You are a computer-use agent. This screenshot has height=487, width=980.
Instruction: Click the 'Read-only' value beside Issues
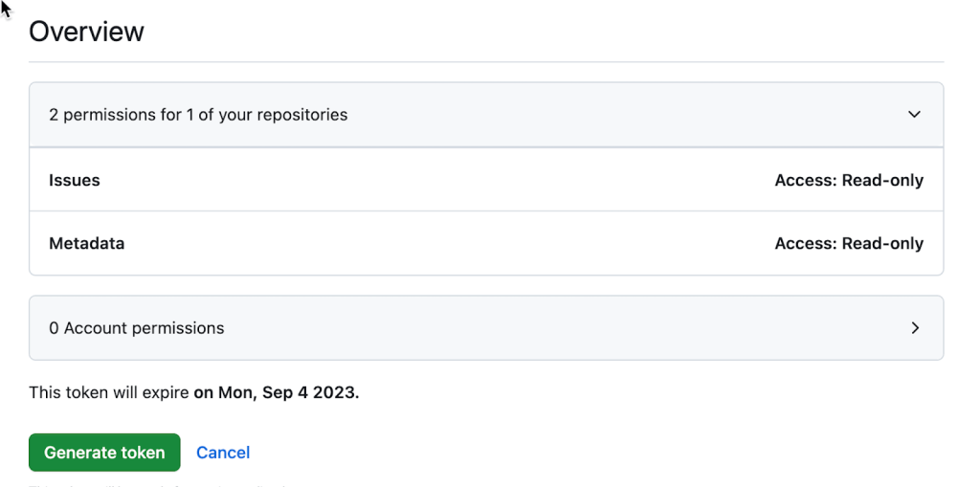tap(882, 180)
